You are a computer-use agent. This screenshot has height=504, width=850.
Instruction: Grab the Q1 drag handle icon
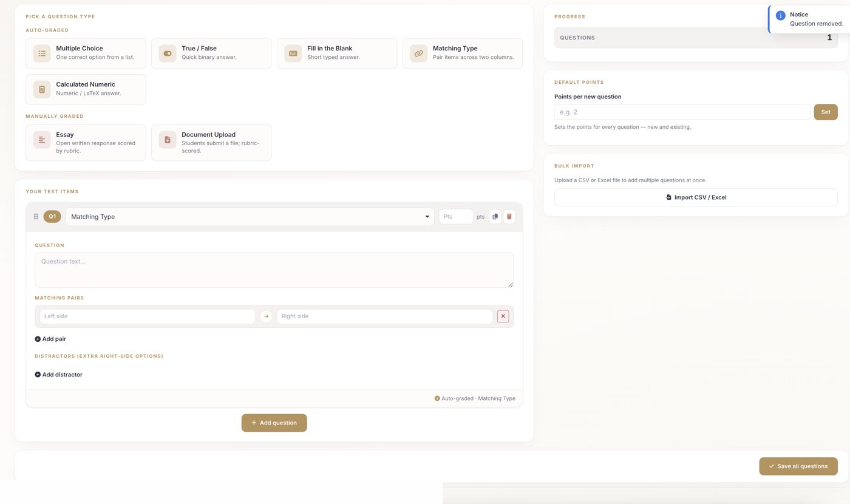point(36,217)
